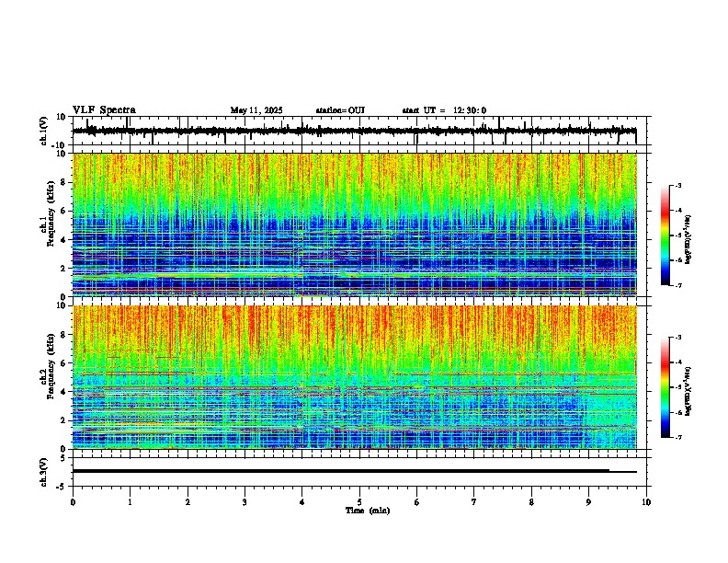This screenshot has height=563, width=728.
Task: Click the ch.1 spectrogram panel
Action: [x=355, y=224]
